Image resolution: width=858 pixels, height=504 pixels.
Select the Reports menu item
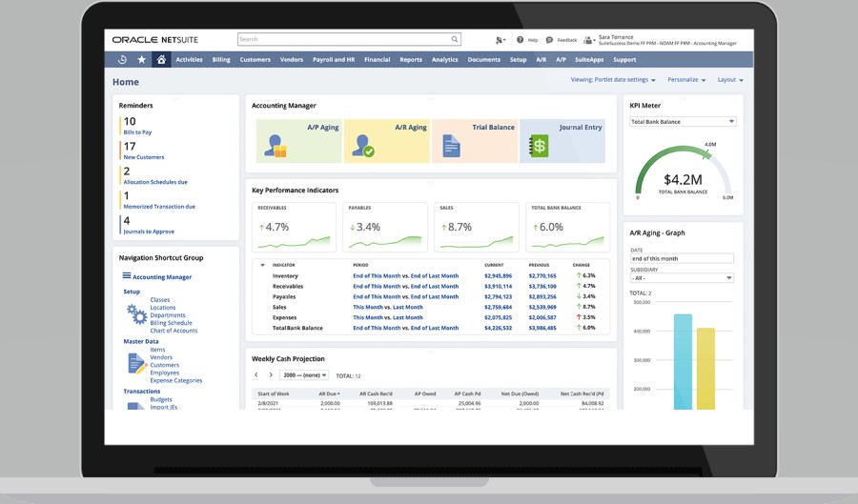[x=411, y=59]
